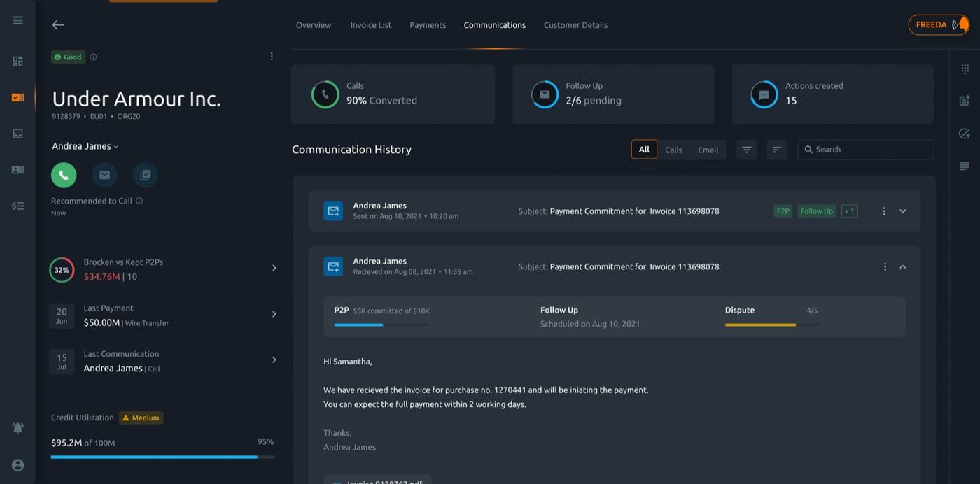Click the sent email icon on Aug 10 row
The height and width of the screenshot is (484, 980).
(333, 211)
